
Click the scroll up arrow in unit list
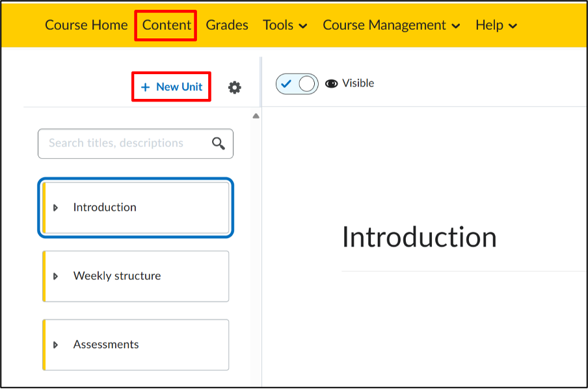point(256,116)
